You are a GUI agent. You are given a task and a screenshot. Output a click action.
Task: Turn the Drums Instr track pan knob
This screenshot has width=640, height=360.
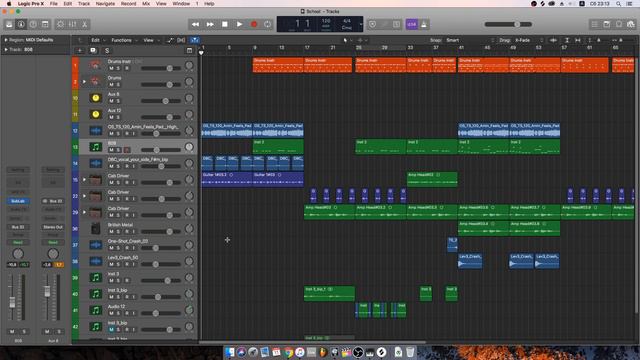189,65
